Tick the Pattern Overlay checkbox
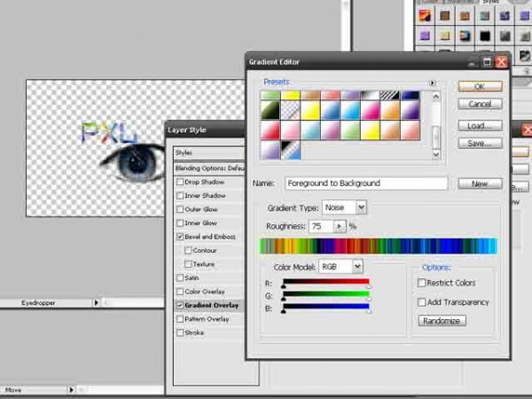 pos(180,319)
